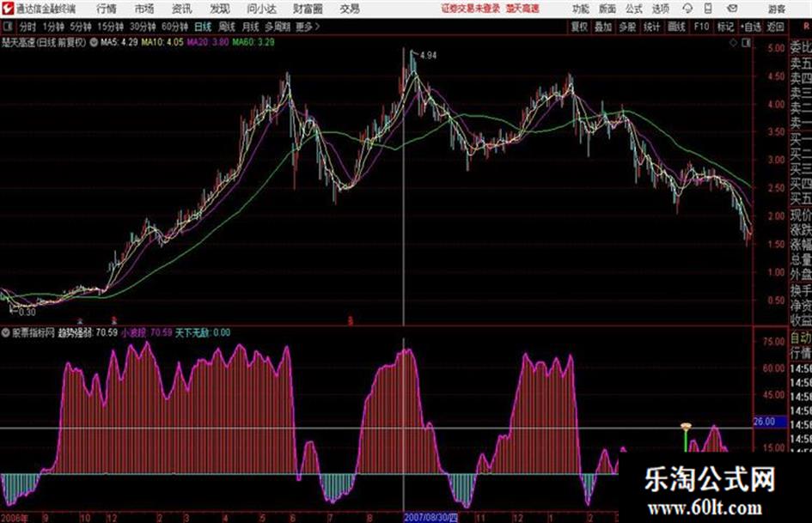Select the 月线 monthly period tab
The image size is (812, 523).
pyautogui.click(x=251, y=27)
